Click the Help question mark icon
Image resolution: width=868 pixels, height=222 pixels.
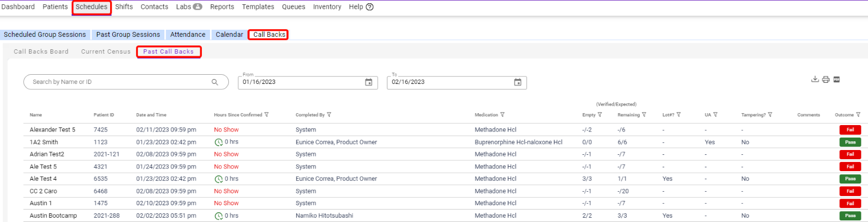click(369, 7)
